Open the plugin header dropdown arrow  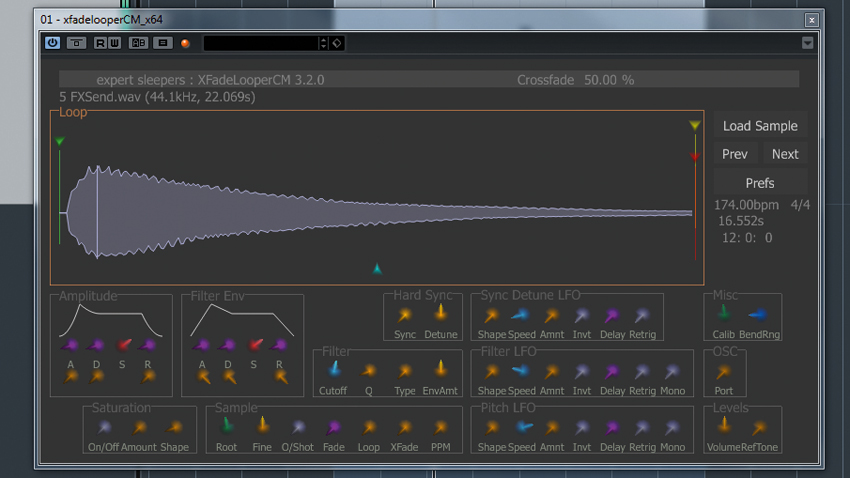(x=807, y=43)
